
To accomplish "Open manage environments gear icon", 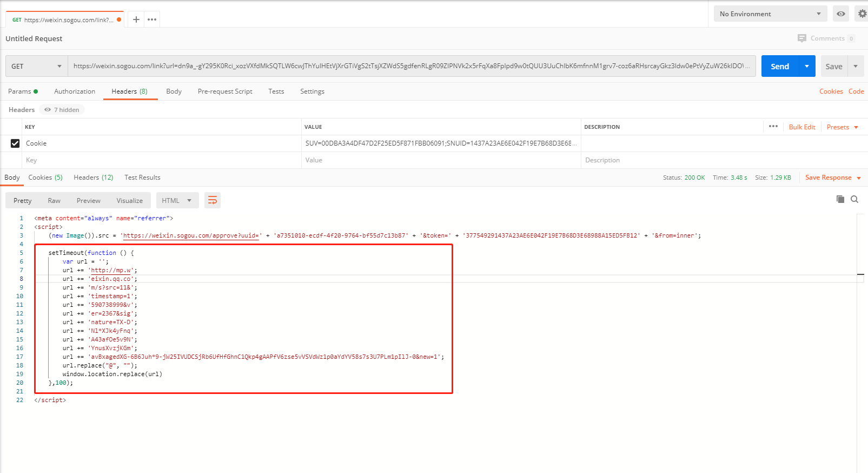I will pos(862,14).
